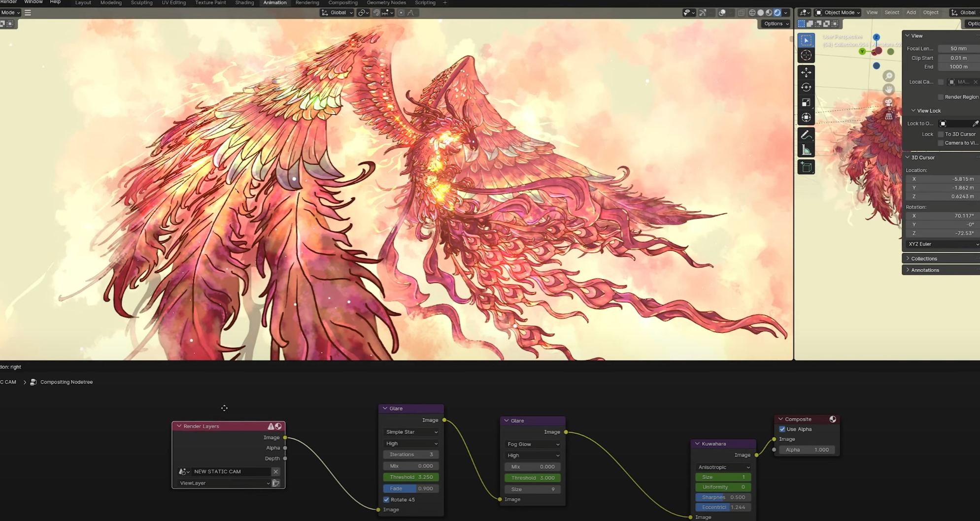Image resolution: width=980 pixels, height=521 pixels.
Task: Click the Render Layers render icon
Action: pyautogui.click(x=278, y=426)
